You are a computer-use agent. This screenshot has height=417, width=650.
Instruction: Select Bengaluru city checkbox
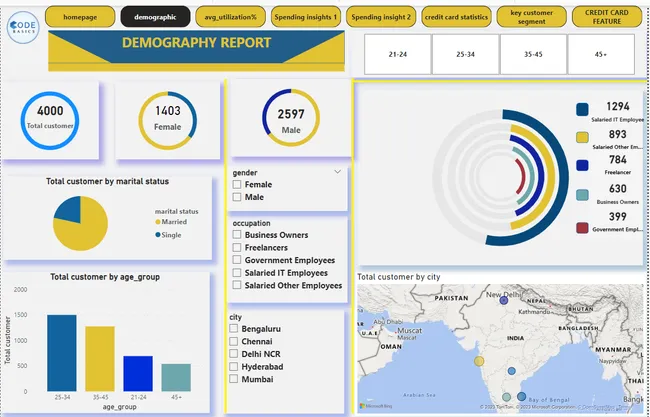(234, 328)
